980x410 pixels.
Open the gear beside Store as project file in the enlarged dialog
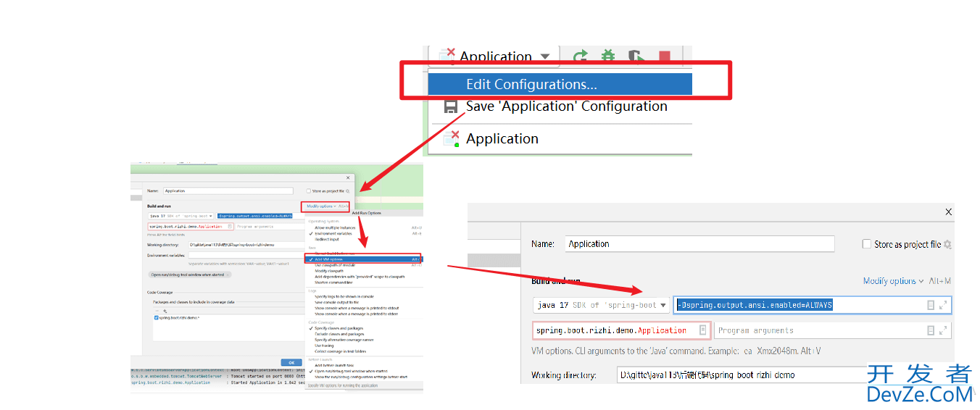tap(947, 245)
